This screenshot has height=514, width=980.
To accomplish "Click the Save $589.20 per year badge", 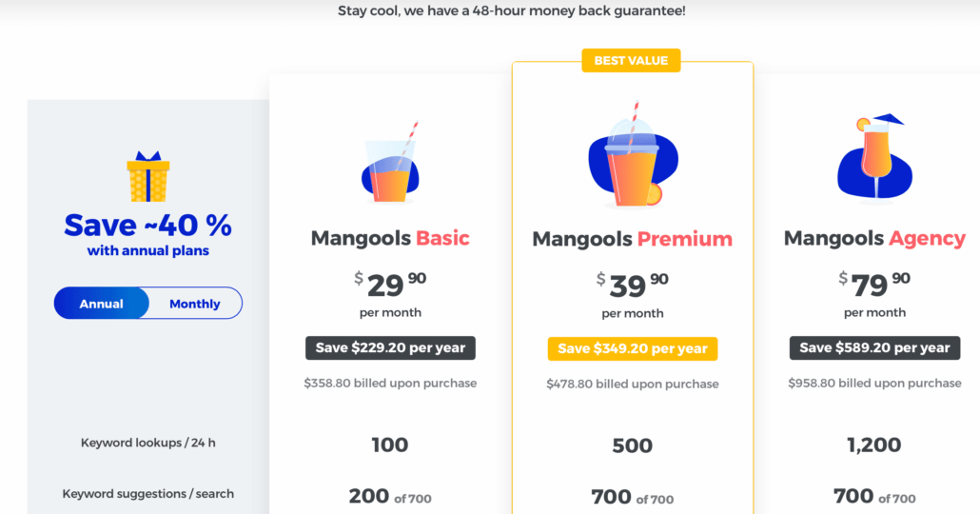I will (875, 347).
